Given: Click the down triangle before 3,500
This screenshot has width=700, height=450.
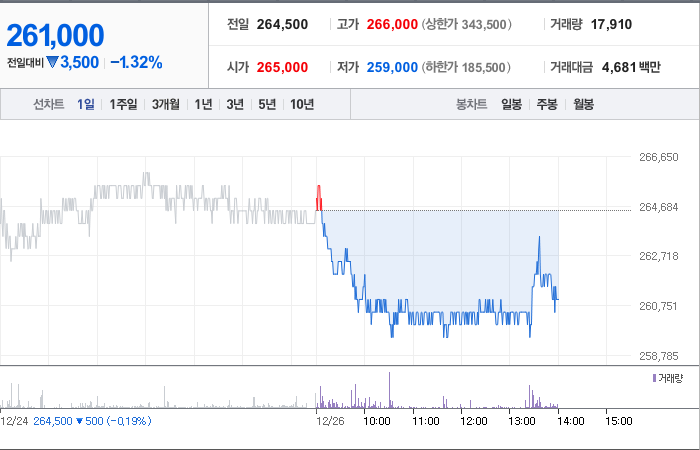Looking at the screenshot, I should click(52, 62).
